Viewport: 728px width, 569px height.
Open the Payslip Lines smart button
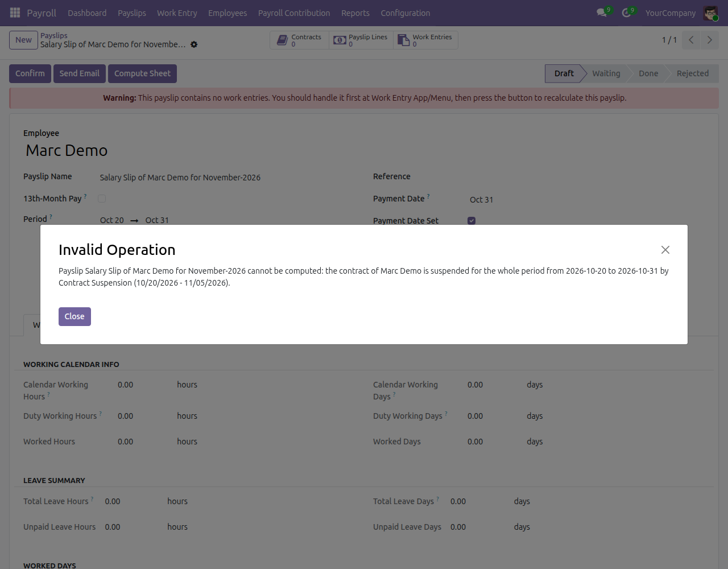click(x=361, y=40)
